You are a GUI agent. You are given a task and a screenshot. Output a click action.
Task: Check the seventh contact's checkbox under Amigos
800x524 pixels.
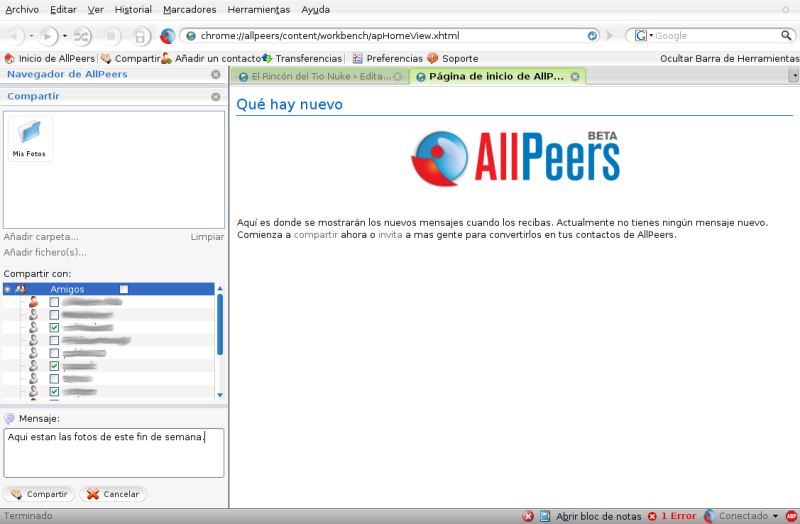pyautogui.click(x=54, y=379)
